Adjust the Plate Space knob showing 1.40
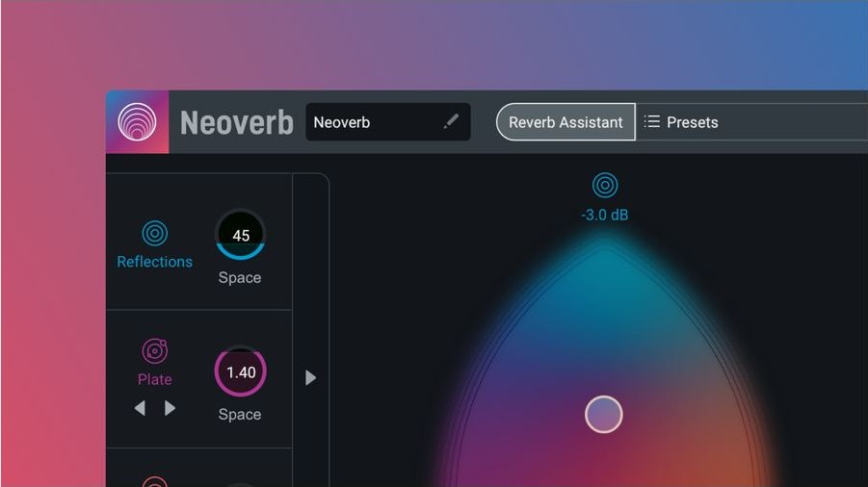The image size is (868, 487). click(240, 372)
